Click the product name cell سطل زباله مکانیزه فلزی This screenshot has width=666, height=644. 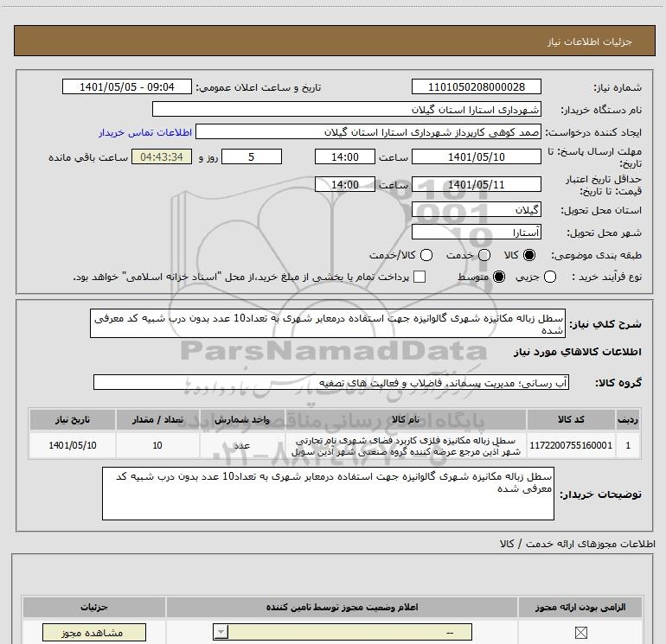(406, 446)
